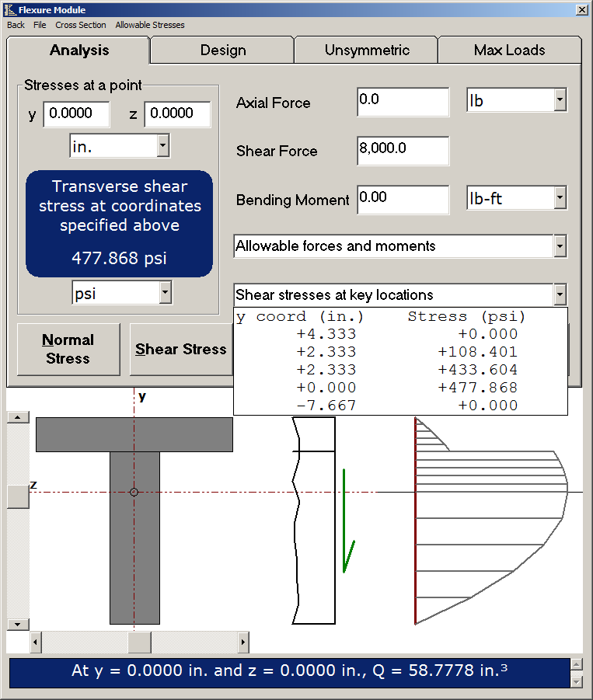593x700 pixels.
Task: Click the status message scroll down arrow
Action: pyautogui.click(x=576, y=681)
